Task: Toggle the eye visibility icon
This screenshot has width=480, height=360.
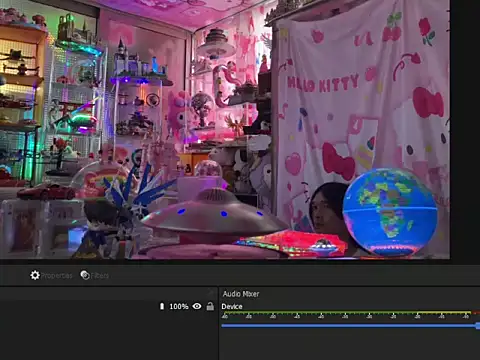Action: click(197, 306)
